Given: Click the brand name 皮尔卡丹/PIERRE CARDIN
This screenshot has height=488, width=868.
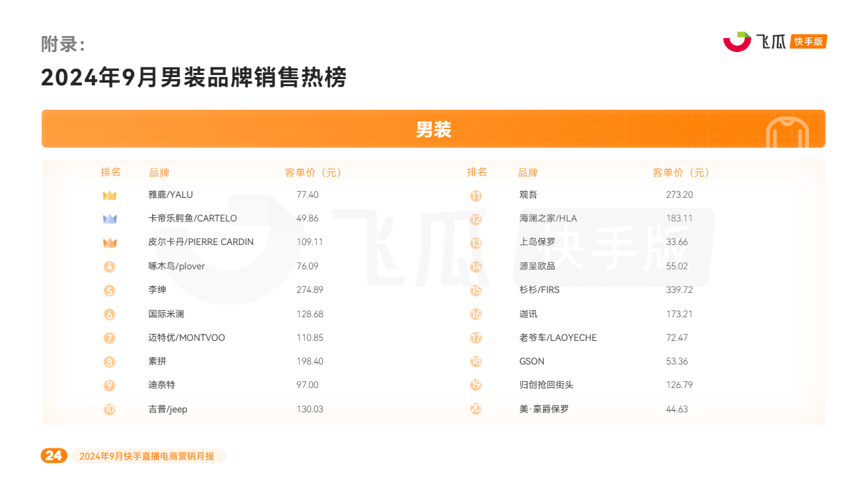Looking at the screenshot, I should tap(201, 242).
